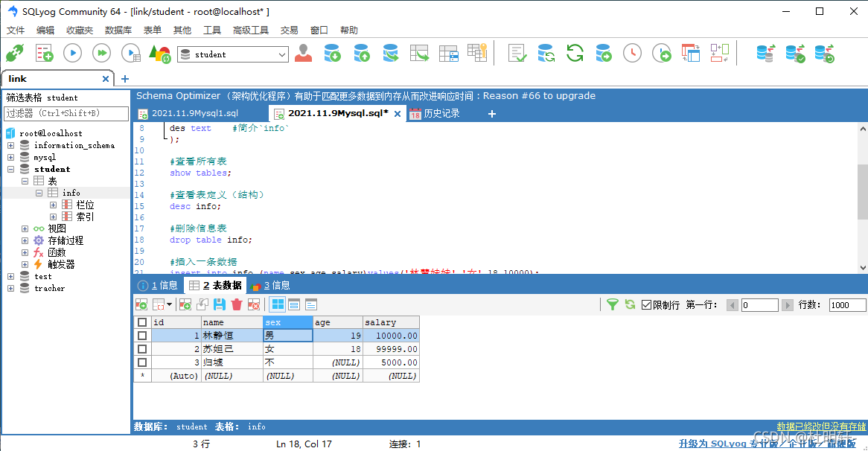The height and width of the screenshot is (451, 868).
Task: Expand the 索引 indexes node
Action: coord(53,217)
